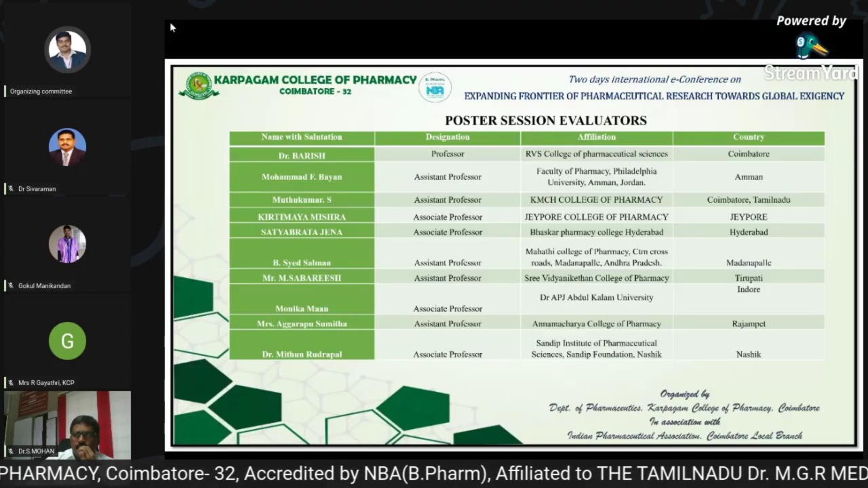The width and height of the screenshot is (868, 488).
Task: Click the Name with Salutation column header
Action: tap(302, 138)
